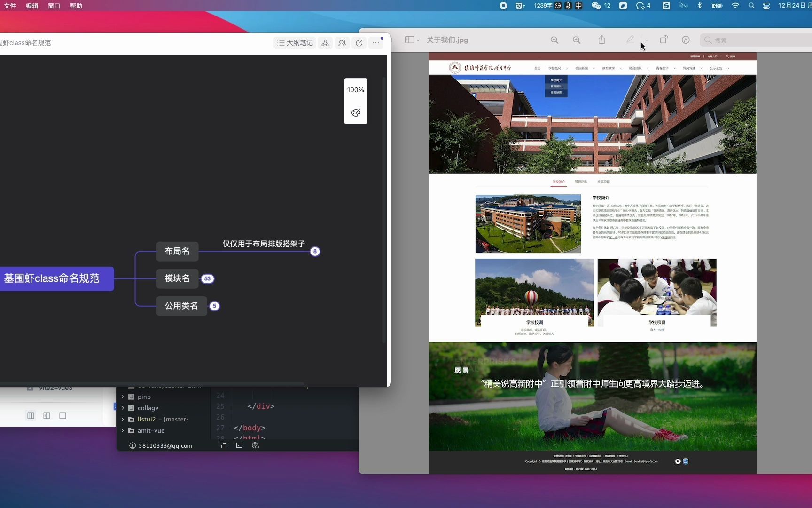Click the globe browser icon in IDE status bar
Image resolution: width=812 pixels, height=508 pixels.
coord(256,445)
